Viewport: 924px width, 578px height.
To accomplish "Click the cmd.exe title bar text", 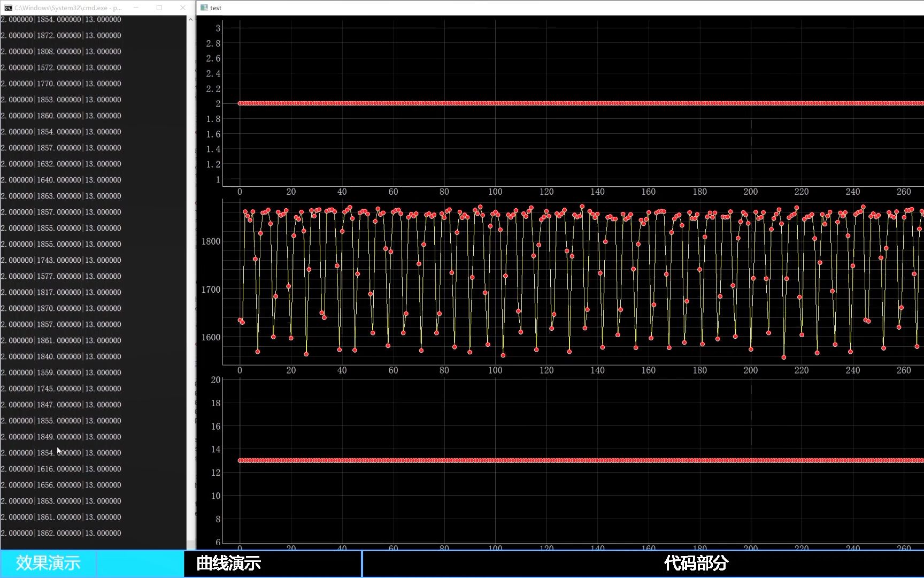I will point(68,8).
